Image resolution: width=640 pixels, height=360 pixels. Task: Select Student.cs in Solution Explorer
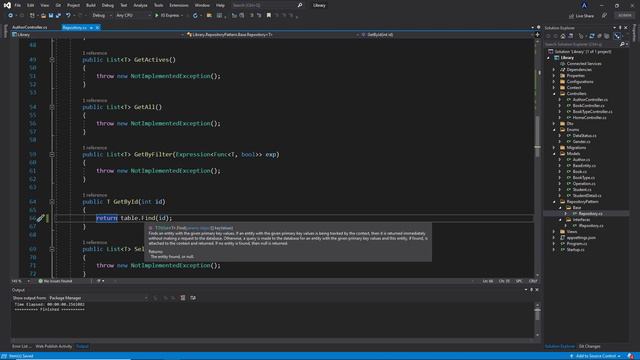[582, 189]
